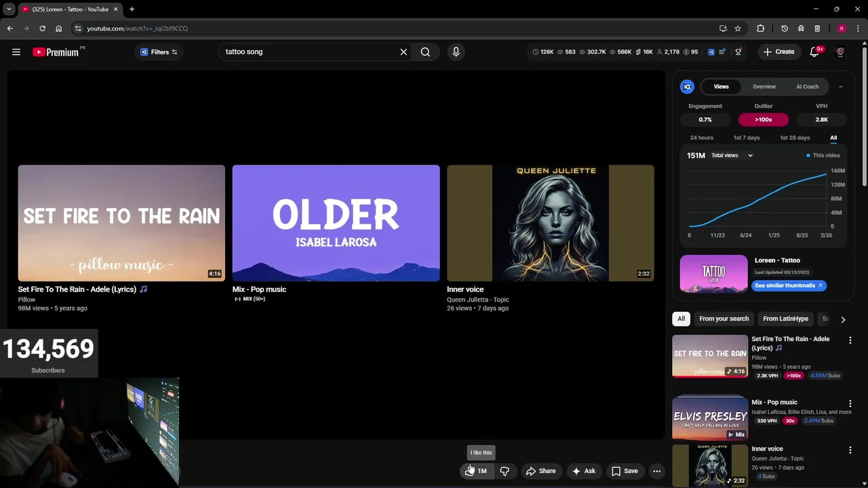Viewport: 868px width, 488px height.
Task: Click the Create button
Action: click(778, 52)
